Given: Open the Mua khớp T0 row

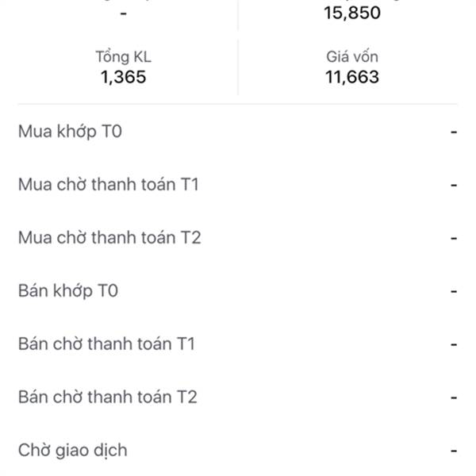Looking at the screenshot, I should [x=238, y=132].
